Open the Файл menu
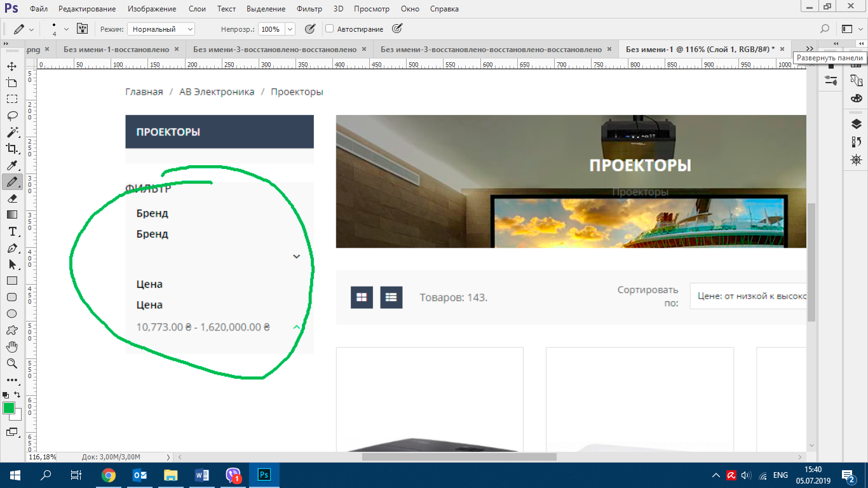 pyautogui.click(x=39, y=9)
